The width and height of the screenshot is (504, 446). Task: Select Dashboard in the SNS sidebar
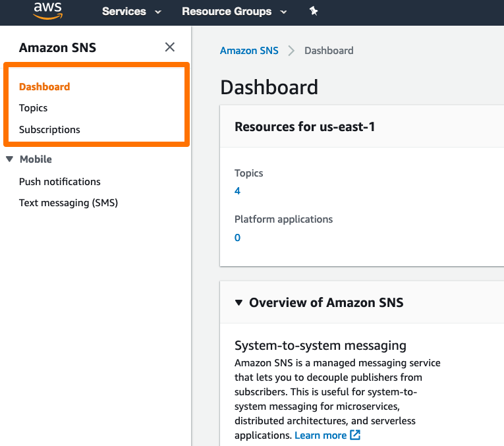point(44,87)
